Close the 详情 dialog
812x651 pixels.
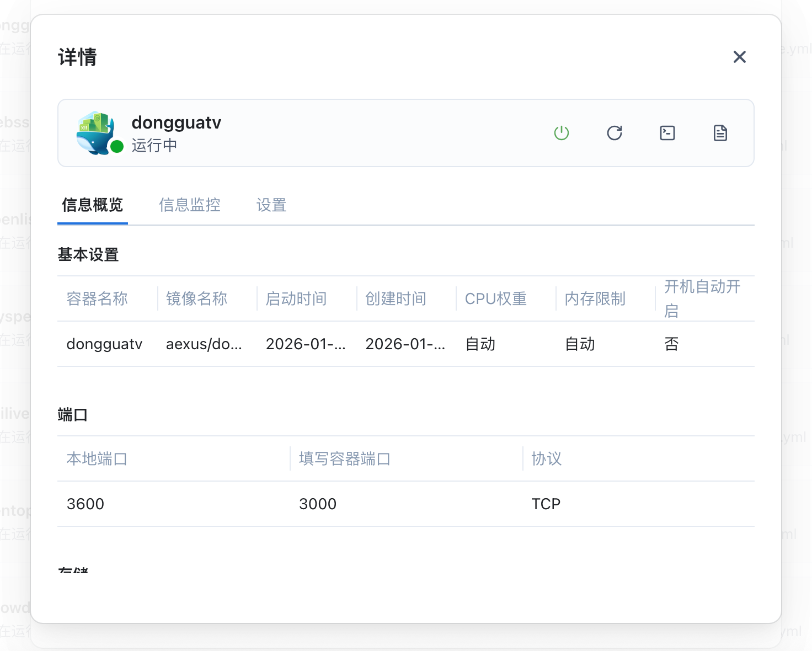(739, 57)
